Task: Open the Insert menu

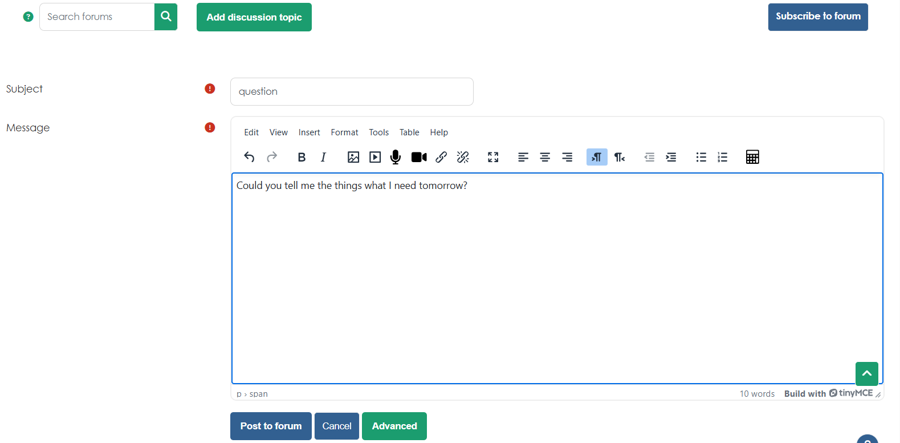Action: click(x=309, y=132)
